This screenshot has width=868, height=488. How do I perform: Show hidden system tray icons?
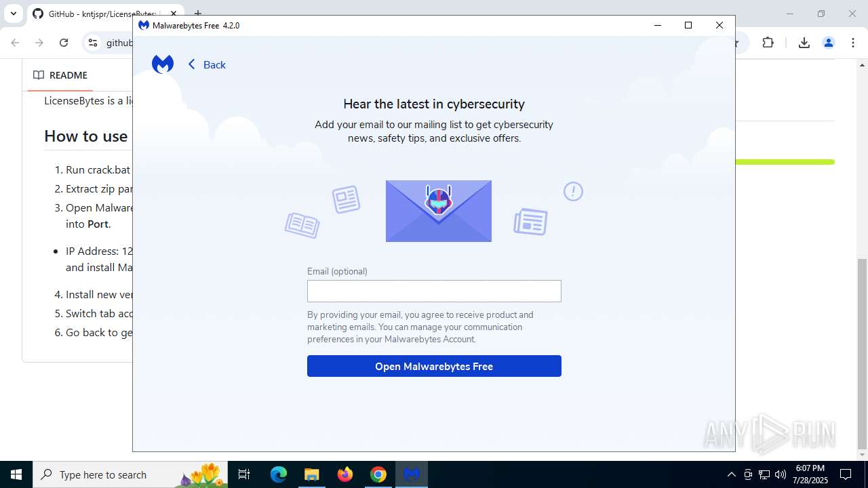pyautogui.click(x=731, y=474)
